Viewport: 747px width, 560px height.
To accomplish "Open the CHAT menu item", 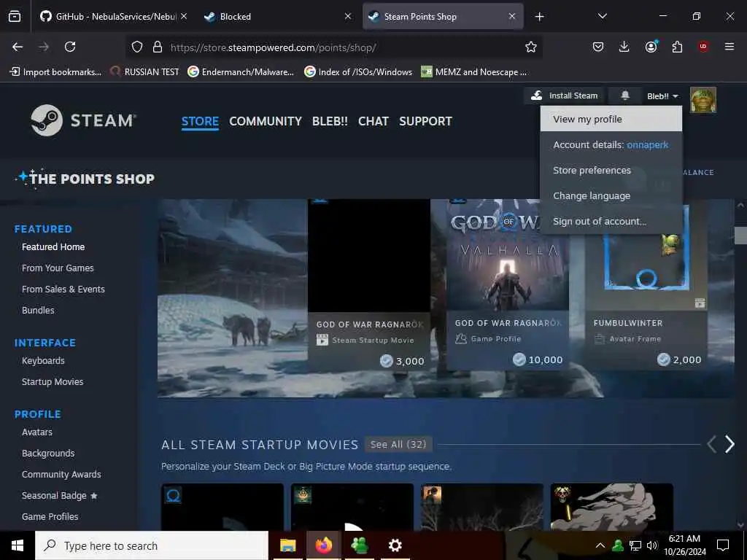I will point(373,121).
